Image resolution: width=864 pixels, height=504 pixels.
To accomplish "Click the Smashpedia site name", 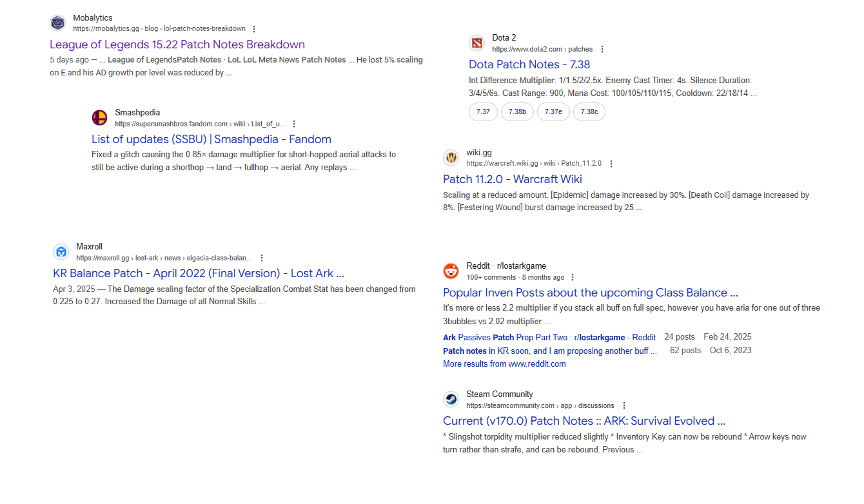I will pyautogui.click(x=137, y=113).
